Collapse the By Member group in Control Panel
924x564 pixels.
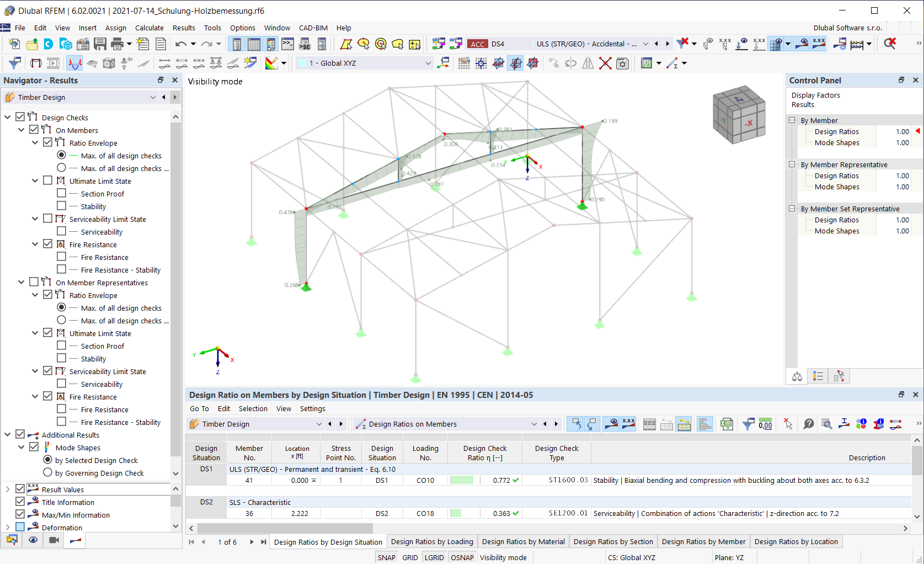792,120
